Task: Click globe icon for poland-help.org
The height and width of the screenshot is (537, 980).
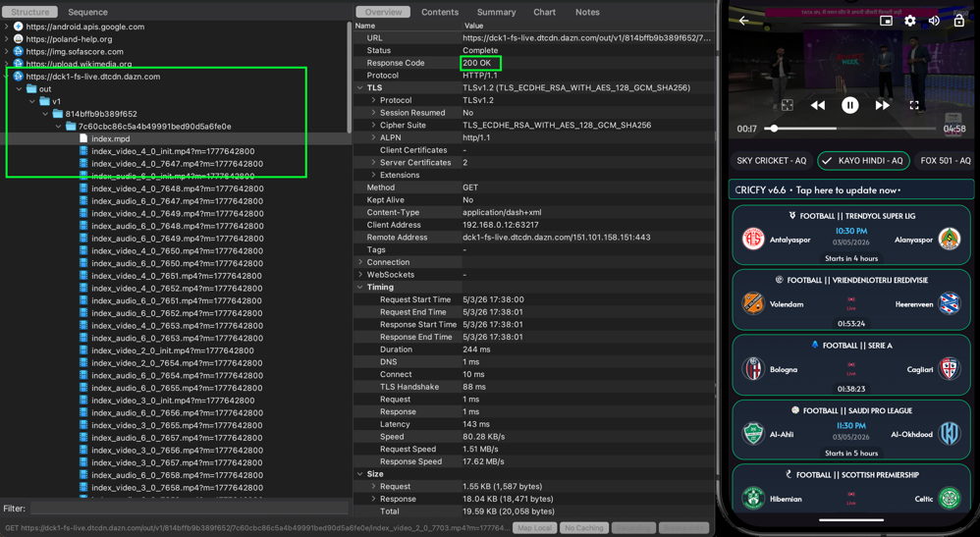Action: (x=18, y=38)
